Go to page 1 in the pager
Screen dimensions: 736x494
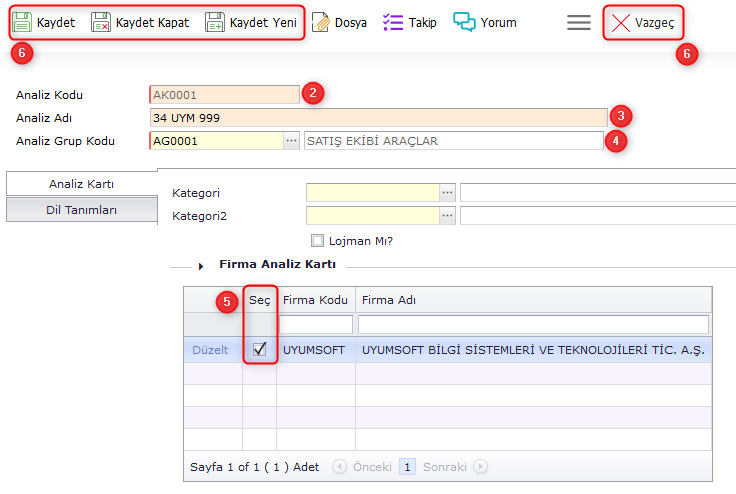(x=407, y=467)
